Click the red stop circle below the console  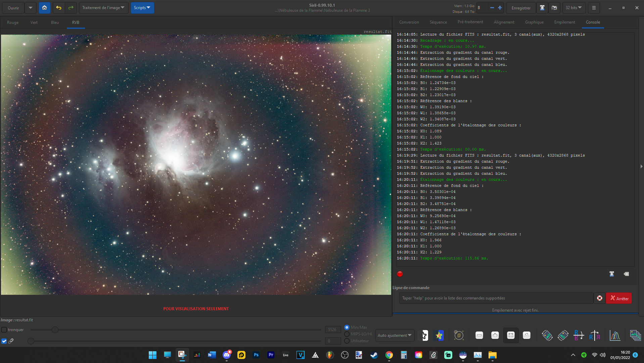pyautogui.click(x=400, y=274)
